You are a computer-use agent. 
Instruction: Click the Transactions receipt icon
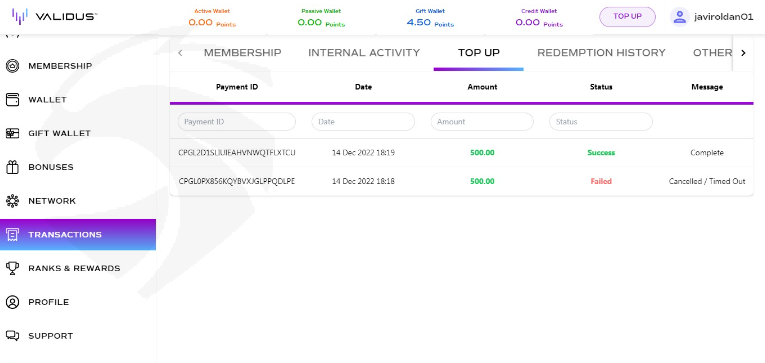(x=12, y=235)
